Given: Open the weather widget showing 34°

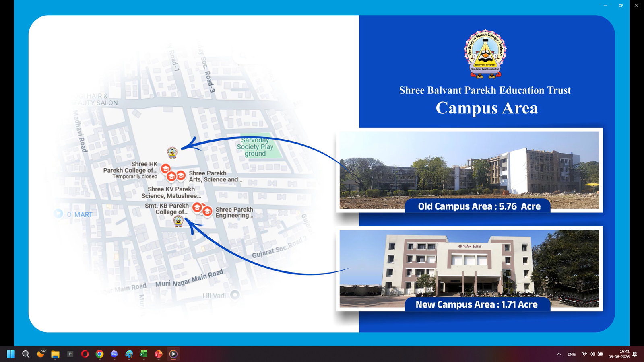Looking at the screenshot, I should click(41, 354).
